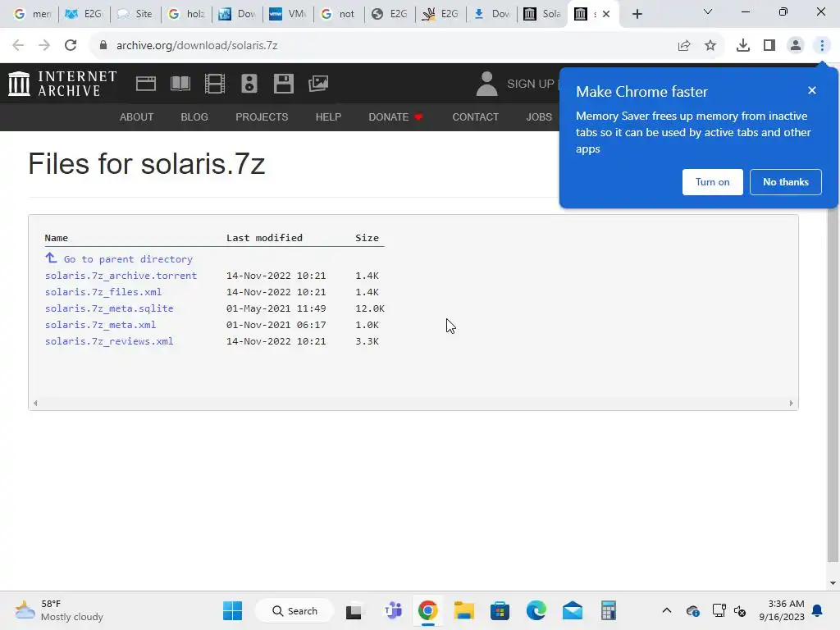Open Task View on the taskbar
The height and width of the screenshot is (630, 840).
tap(354, 611)
